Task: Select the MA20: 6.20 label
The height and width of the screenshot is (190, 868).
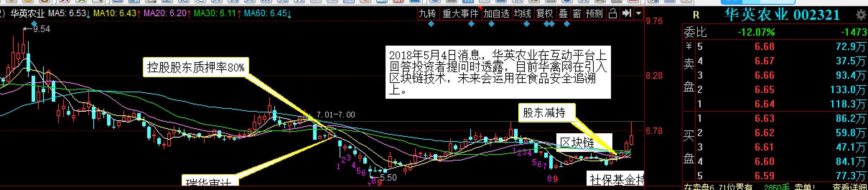Action: (x=167, y=14)
